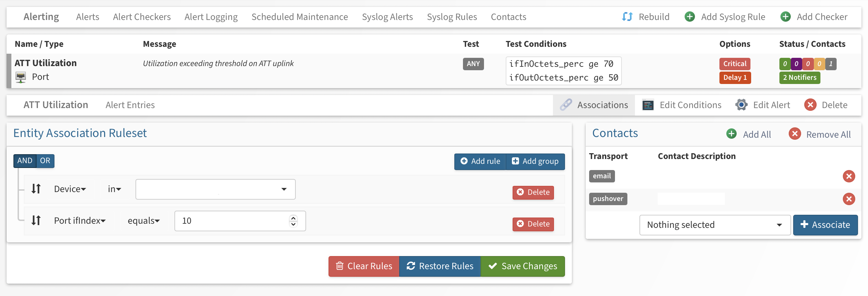Click the green status count badge
This screenshot has height=296, width=868.
pos(785,64)
